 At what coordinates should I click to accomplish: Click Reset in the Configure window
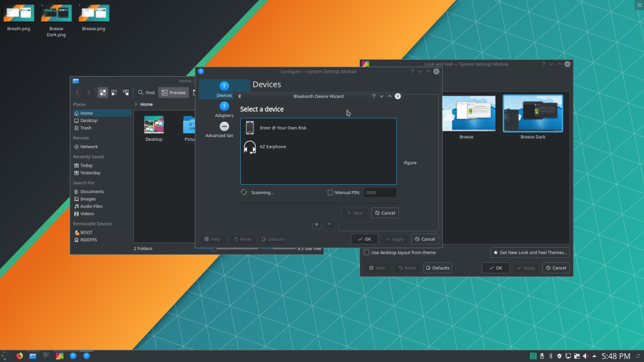(x=242, y=239)
